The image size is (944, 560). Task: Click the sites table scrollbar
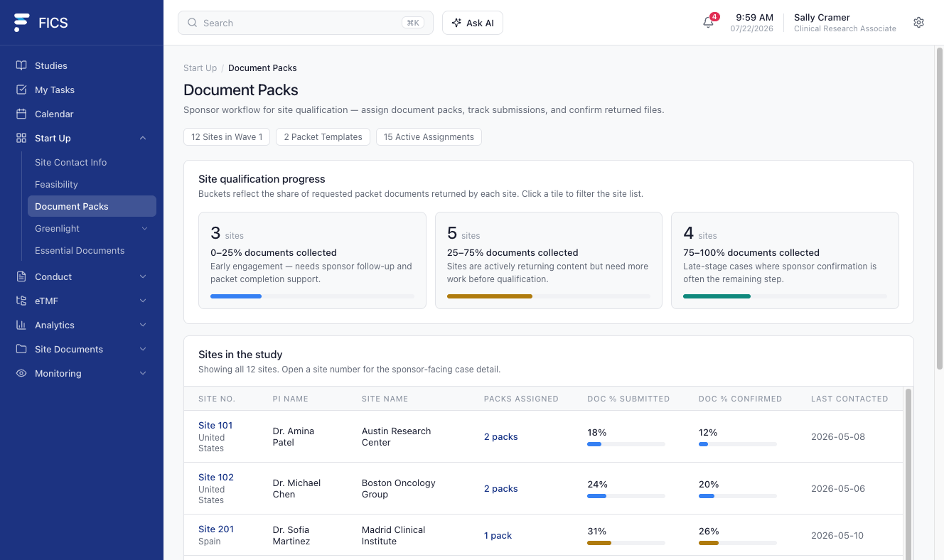click(x=907, y=473)
